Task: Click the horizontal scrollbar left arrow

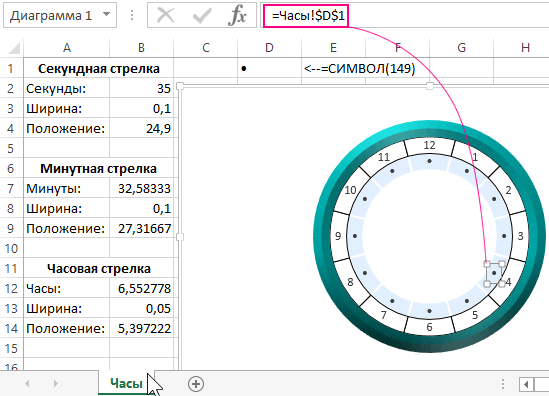Action: click(x=526, y=384)
